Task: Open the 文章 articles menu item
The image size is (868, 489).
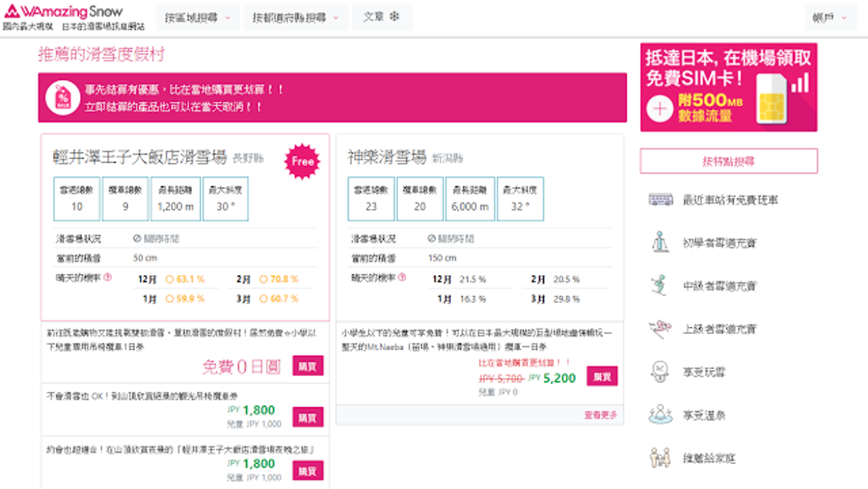Action: pos(381,17)
